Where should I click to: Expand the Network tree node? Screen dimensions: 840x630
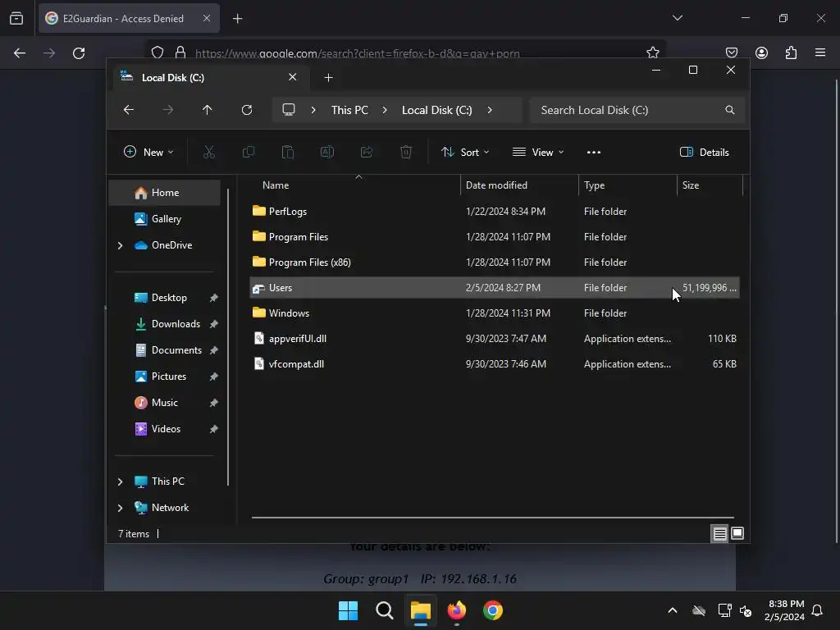point(120,508)
